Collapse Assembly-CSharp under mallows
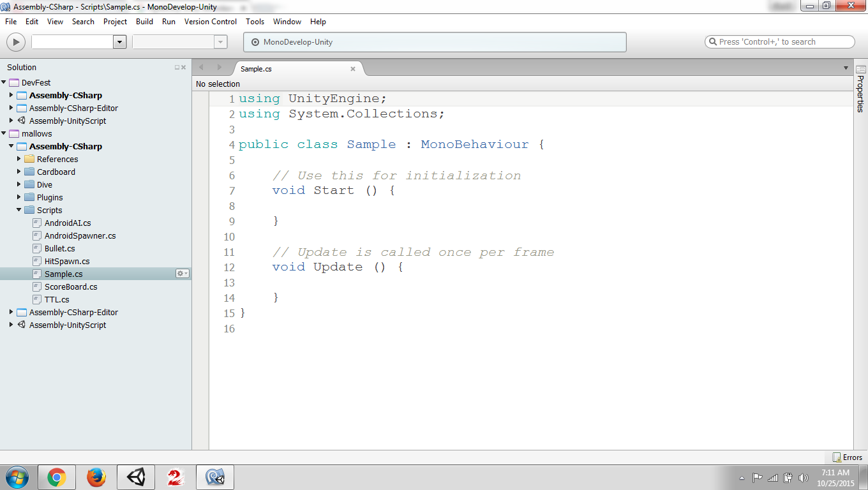 point(11,146)
